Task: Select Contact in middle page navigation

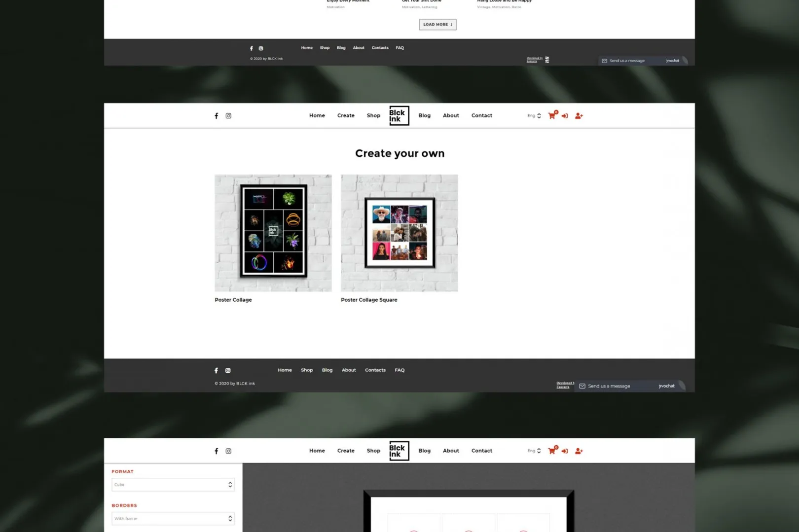Action: point(482,115)
